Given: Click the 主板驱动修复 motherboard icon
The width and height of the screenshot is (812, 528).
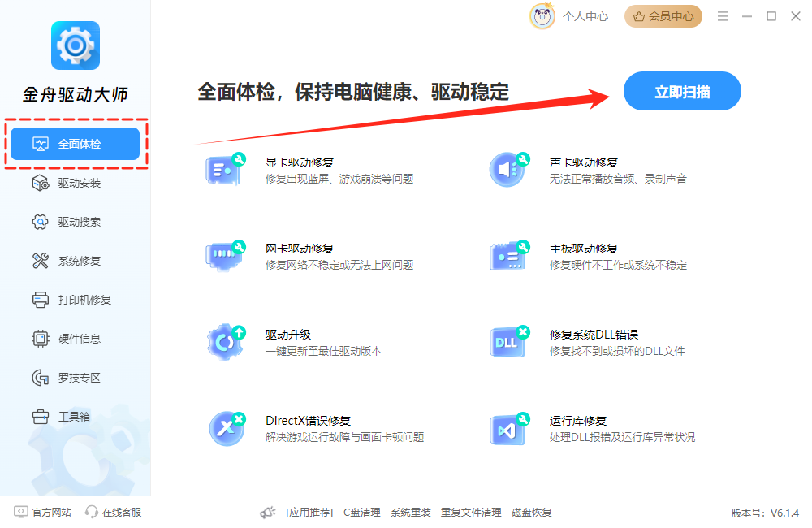Looking at the screenshot, I should pos(509,256).
